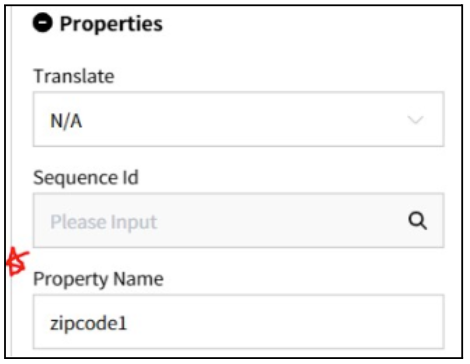The image size is (470, 364).
Task: Click the Translate field label
Action: tap(74, 76)
